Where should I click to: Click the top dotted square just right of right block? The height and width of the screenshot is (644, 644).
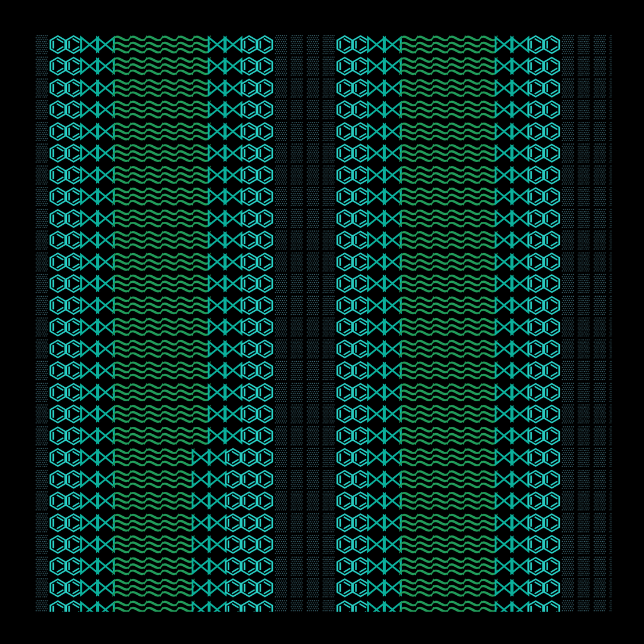pyautogui.click(x=568, y=44)
